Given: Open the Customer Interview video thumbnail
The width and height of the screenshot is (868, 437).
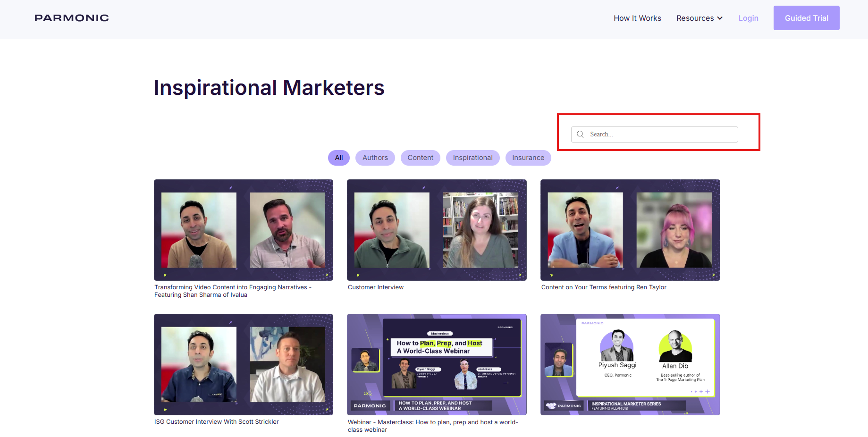Looking at the screenshot, I should [437, 230].
